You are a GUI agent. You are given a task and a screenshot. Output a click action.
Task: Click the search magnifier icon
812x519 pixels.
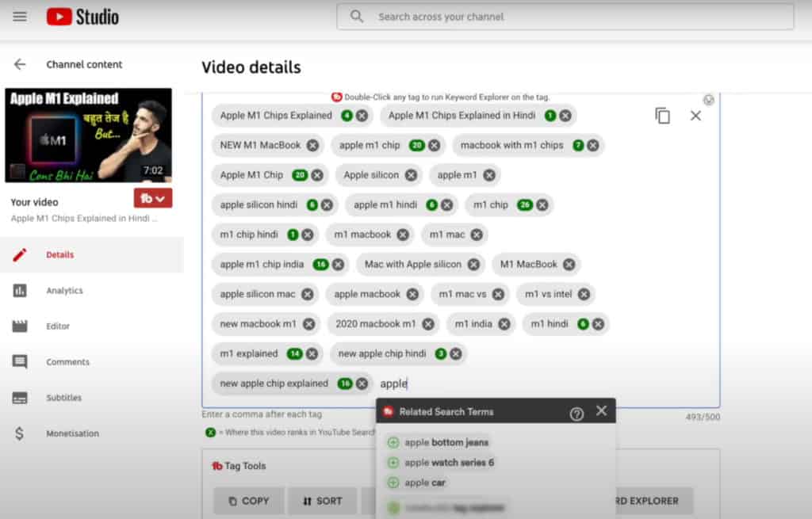coord(356,17)
